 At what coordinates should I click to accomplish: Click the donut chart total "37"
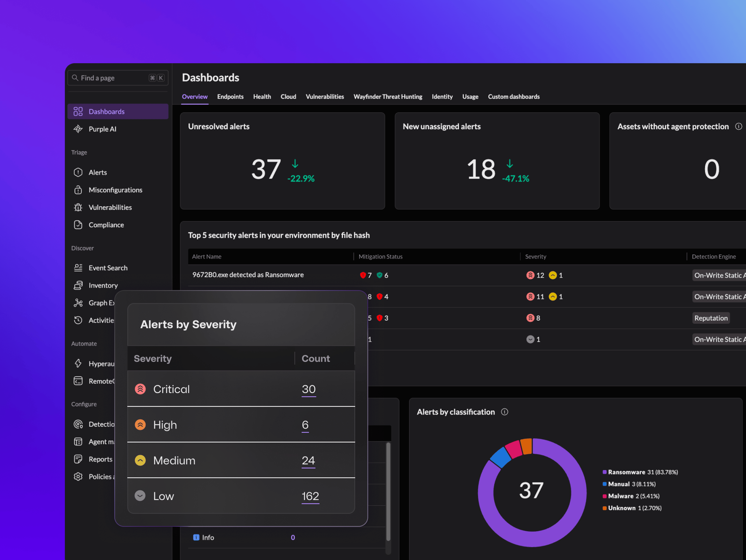pos(531,491)
